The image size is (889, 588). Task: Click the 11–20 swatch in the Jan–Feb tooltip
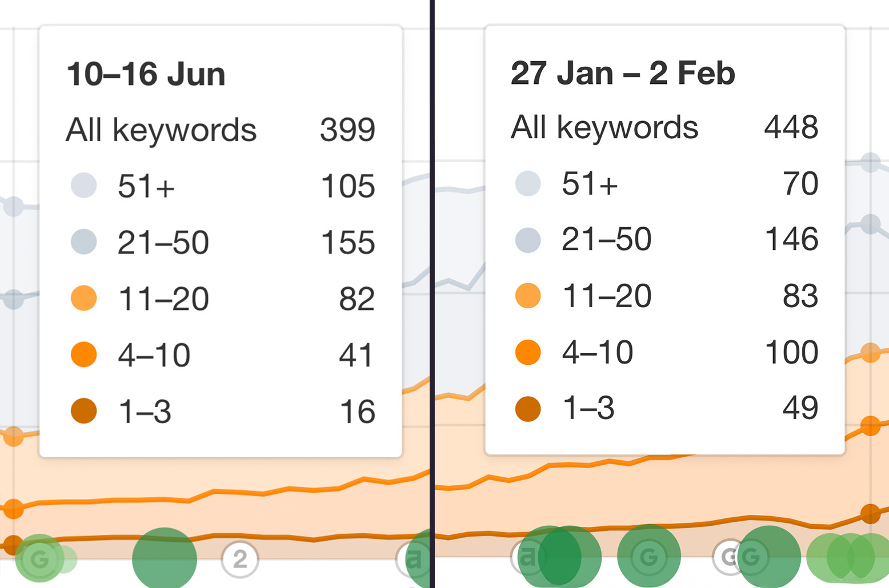point(528,296)
